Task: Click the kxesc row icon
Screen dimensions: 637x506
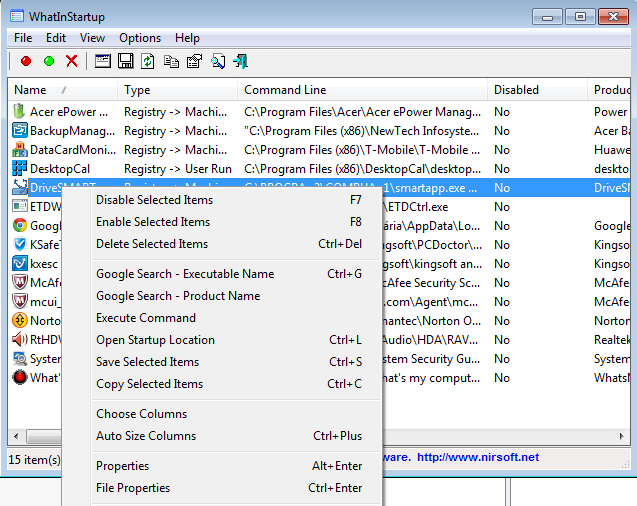Action: click(20, 264)
